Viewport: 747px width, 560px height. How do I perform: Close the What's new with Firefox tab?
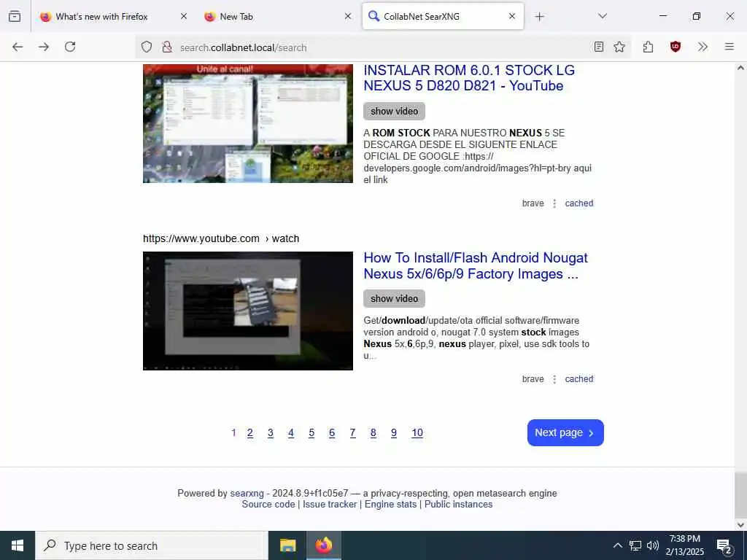click(184, 16)
